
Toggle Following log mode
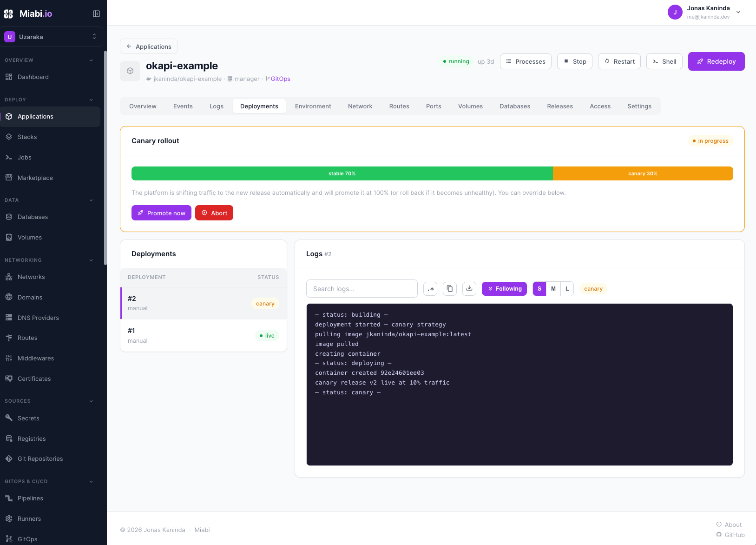point(504,289)
